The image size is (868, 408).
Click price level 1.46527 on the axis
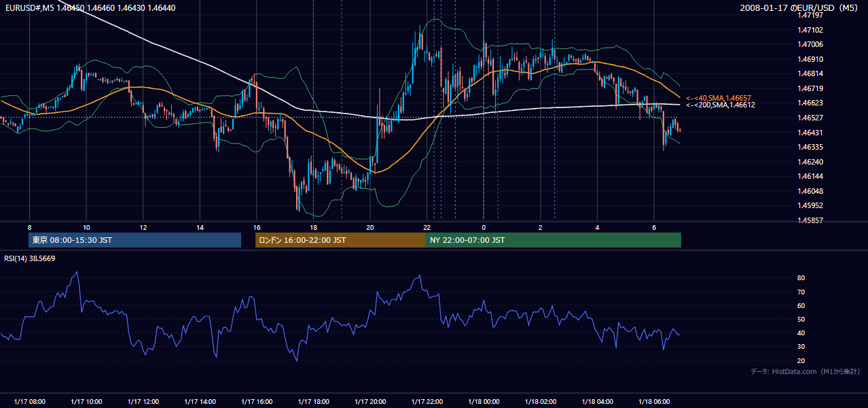click(x=810, y=118)
